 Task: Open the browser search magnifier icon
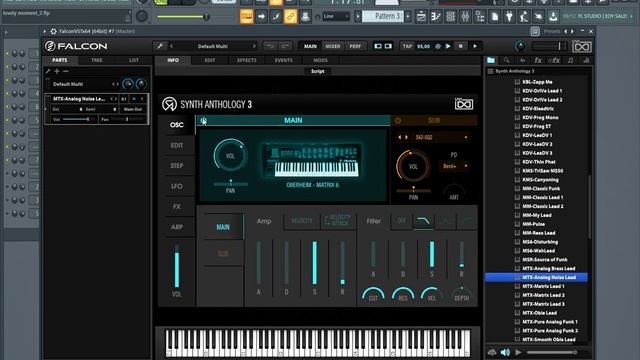tap(507, 60)
